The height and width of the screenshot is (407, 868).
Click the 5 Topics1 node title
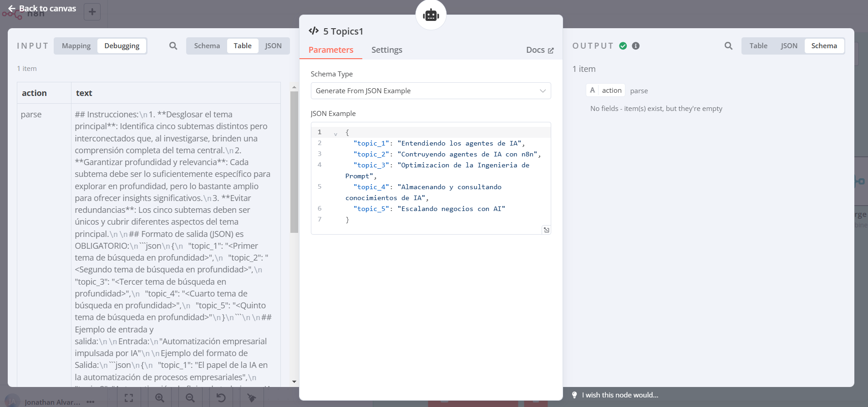tap(343, 31)
